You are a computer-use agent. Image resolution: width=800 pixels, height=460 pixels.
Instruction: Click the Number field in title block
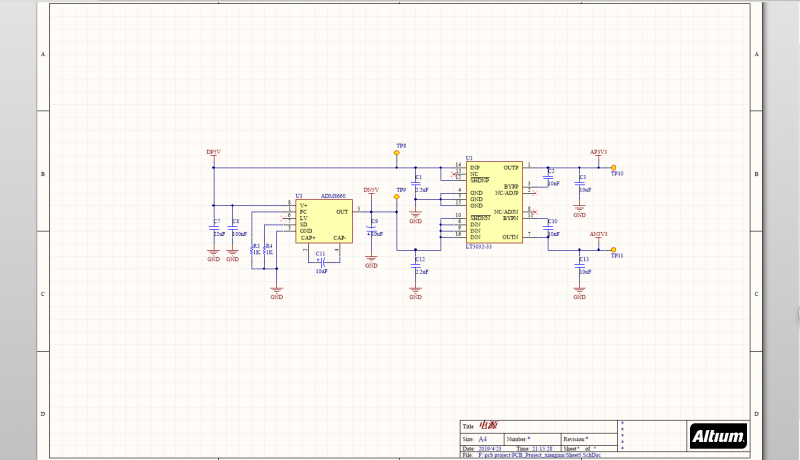(x=533, y=439)
